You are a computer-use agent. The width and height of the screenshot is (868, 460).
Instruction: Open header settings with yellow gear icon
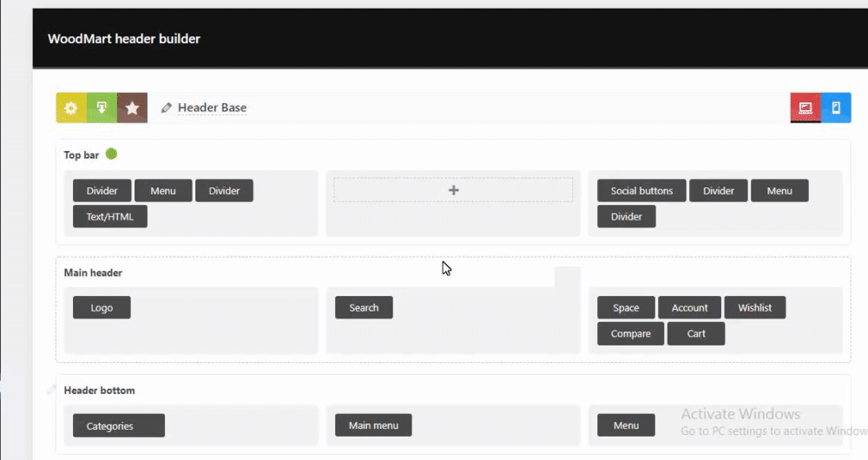(71, 108)
